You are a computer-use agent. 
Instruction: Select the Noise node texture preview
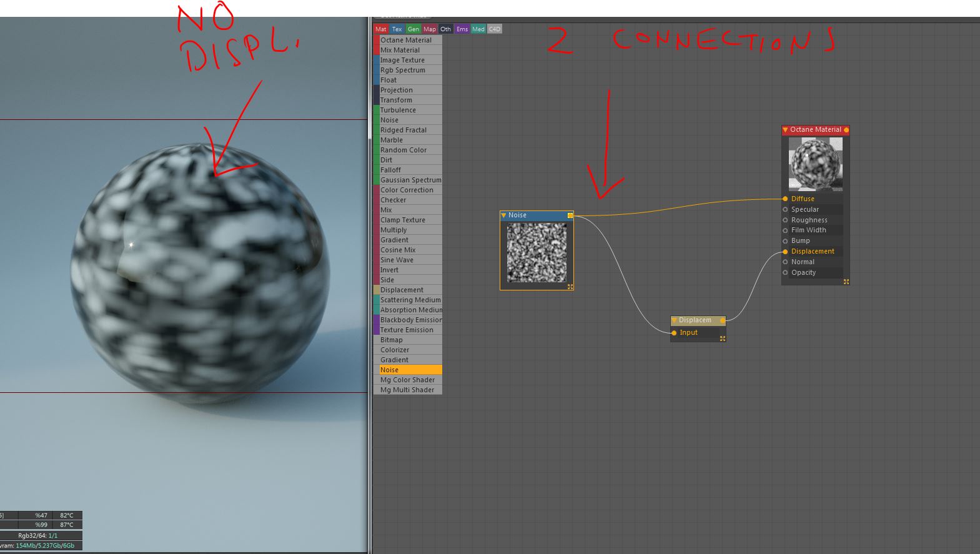click(x=537, y=253)
